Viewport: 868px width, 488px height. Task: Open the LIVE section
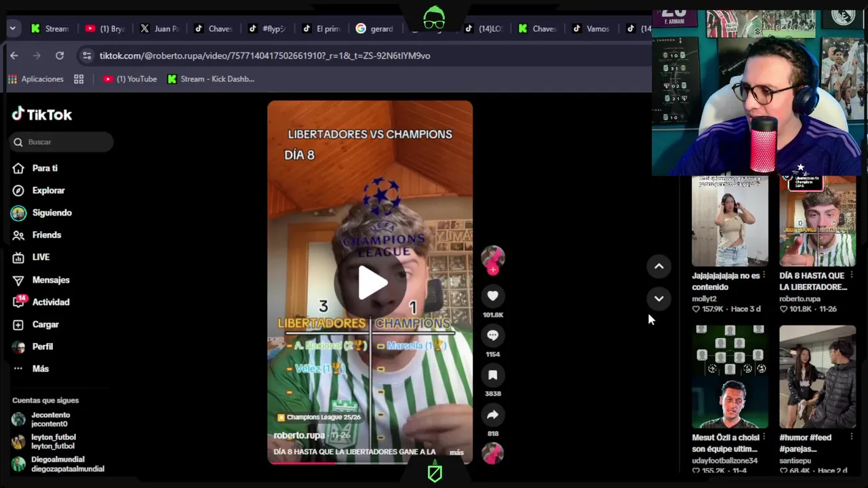pos(41,258)
